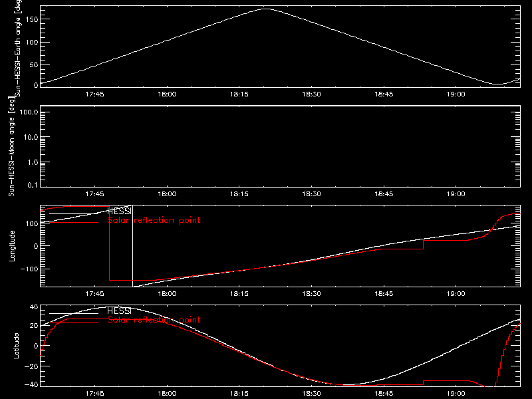Click the '-20' tick on Latitude axis

tap(31, 366)
